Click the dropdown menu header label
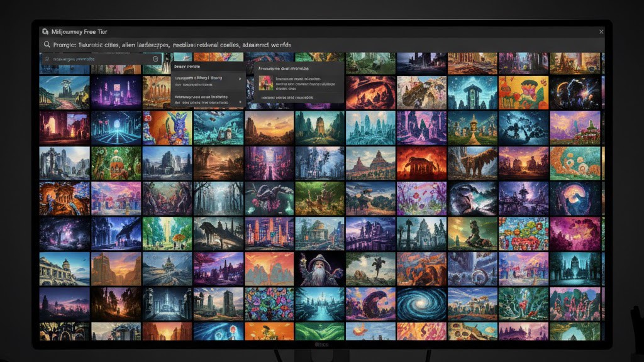Viewport: 644px width, 362px height. 187,66
